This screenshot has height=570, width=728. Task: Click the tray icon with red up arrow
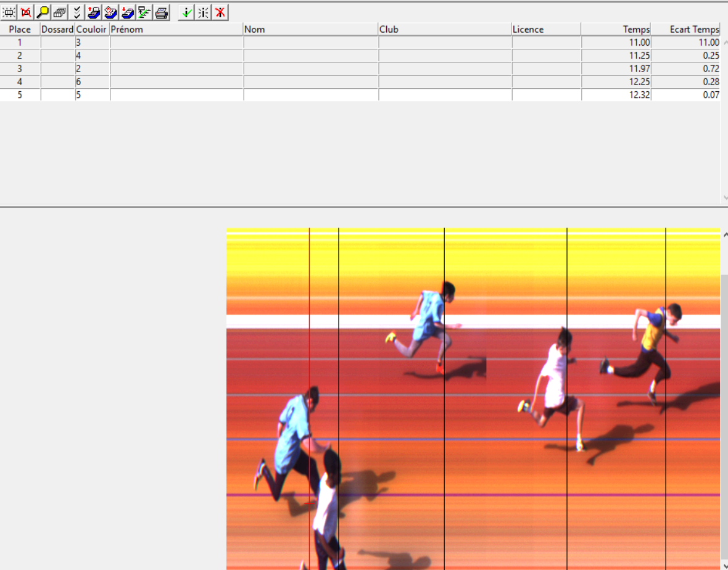[94, 12]
